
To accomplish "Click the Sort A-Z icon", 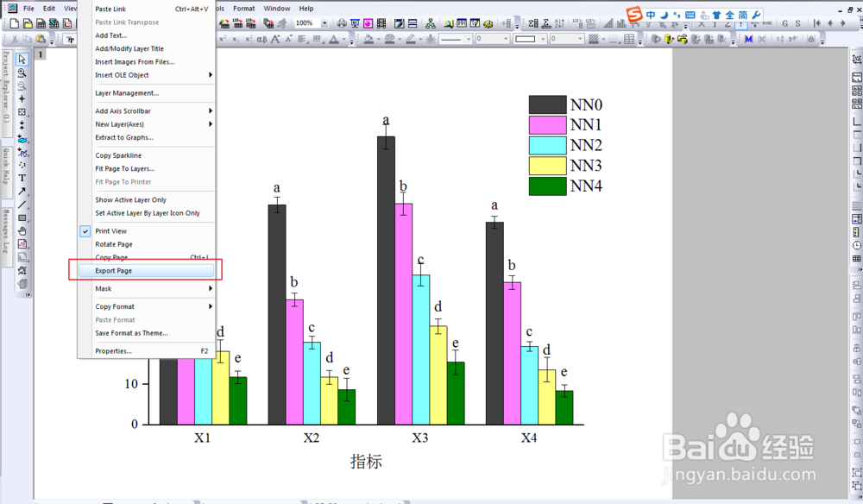I will click(560, 23).
